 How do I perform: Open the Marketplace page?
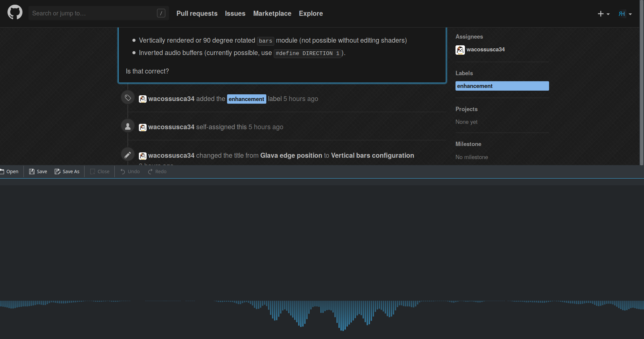272,13
